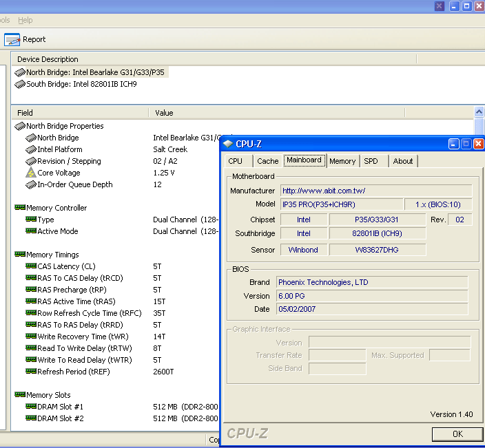The width and height of the screenshot is (485, 448).
Task: Click the CPU-Z title bar logo icon
Action: point(228,144)
